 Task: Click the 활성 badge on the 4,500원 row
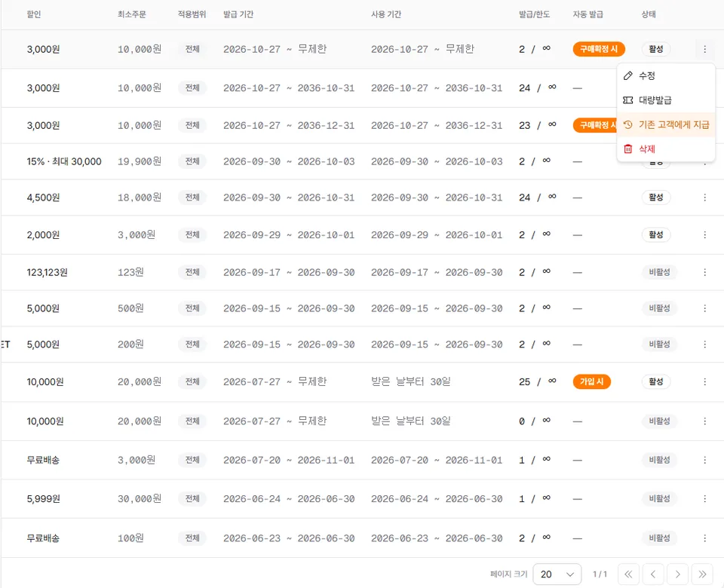655,198
